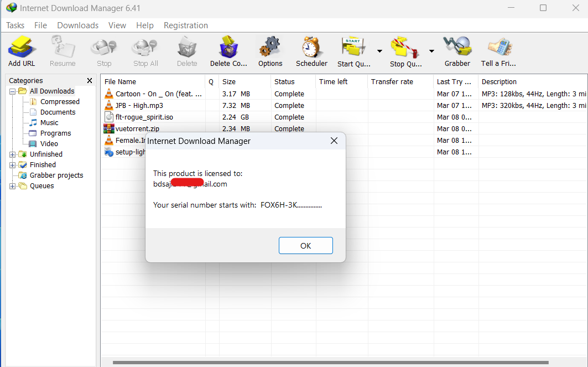Sort by Last Try column header
The image size is (588, 367).
coord(456,81)
